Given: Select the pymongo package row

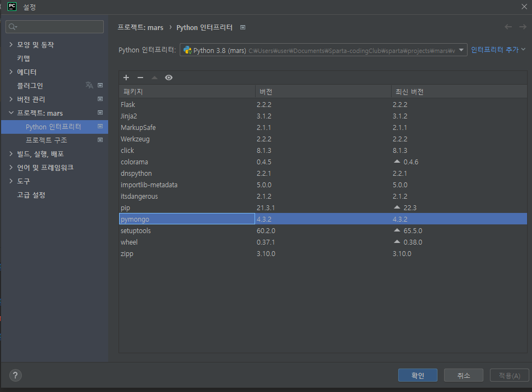Looking at the screenshot, I should [323, 219].
